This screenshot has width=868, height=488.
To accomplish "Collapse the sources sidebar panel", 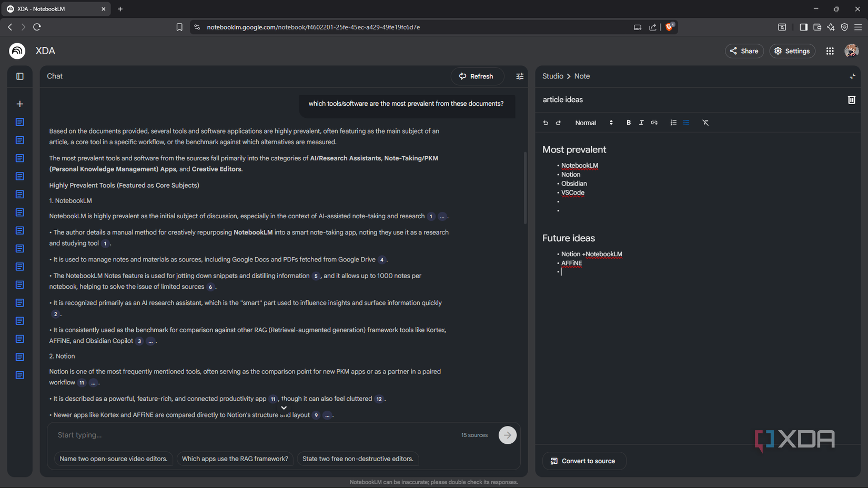I will coord(19,76).
